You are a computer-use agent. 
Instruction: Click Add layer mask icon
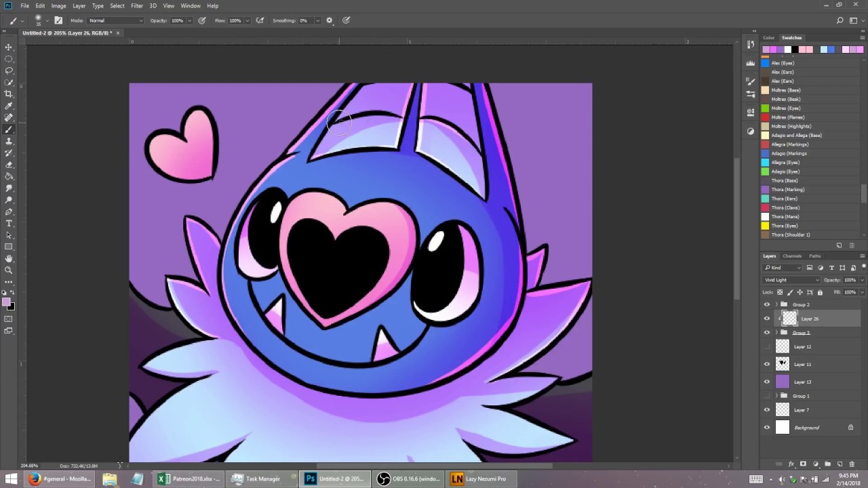[x=804, y=464]
